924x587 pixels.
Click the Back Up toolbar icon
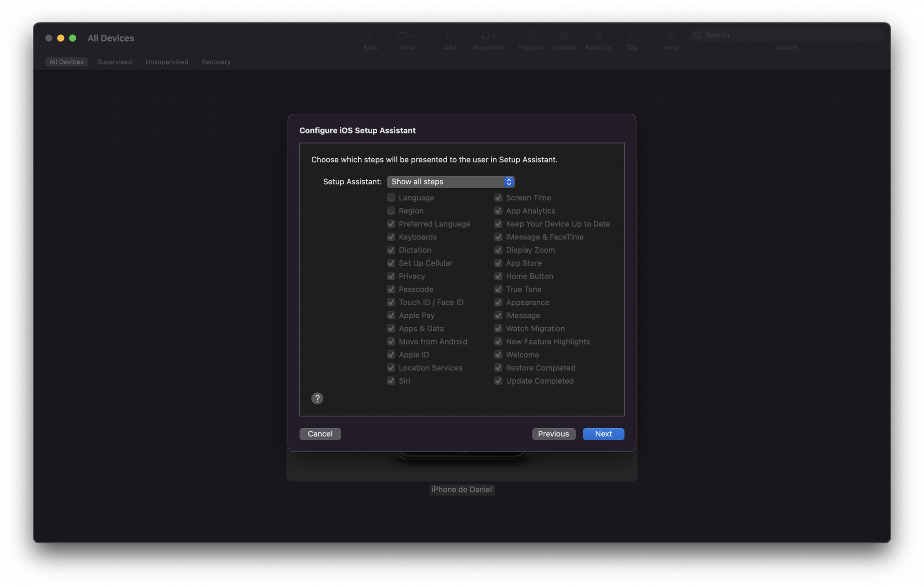(x=597, y=35)
